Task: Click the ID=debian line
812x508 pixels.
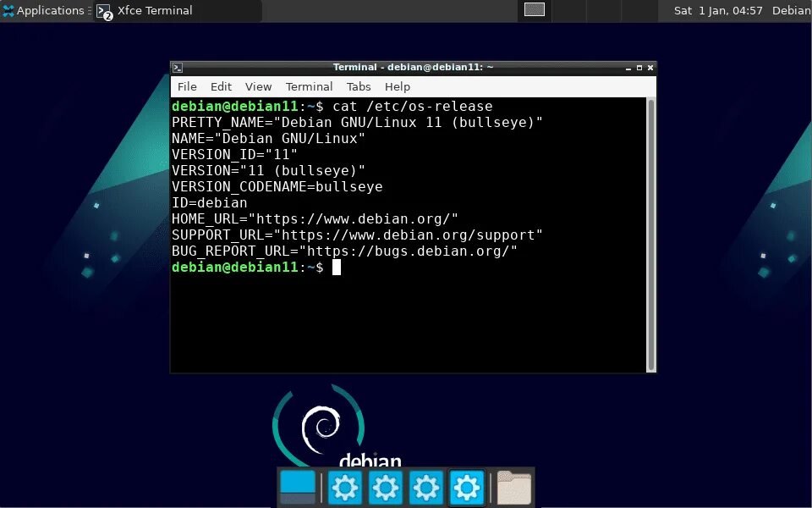Action: click(x=209, y=202)
